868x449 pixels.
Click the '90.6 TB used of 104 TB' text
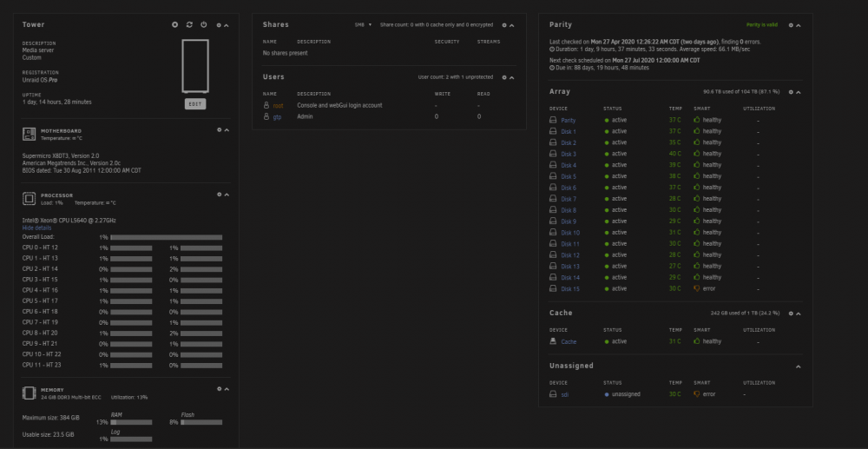741,92
